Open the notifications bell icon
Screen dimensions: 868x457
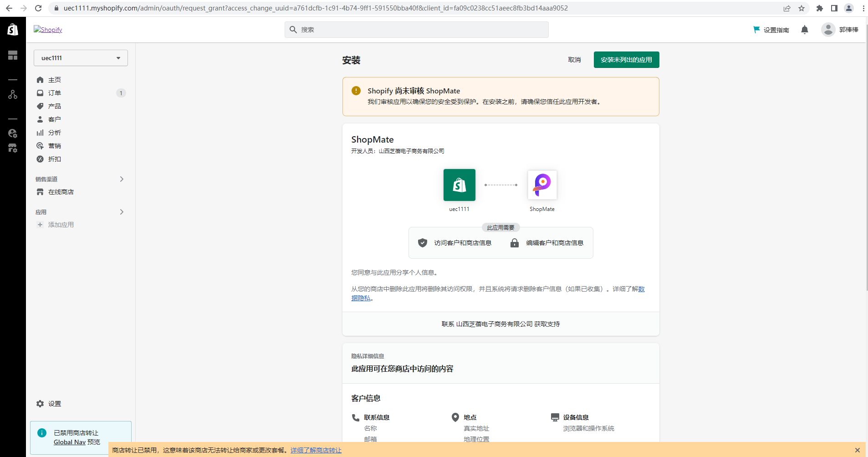[x=805, y=30]
